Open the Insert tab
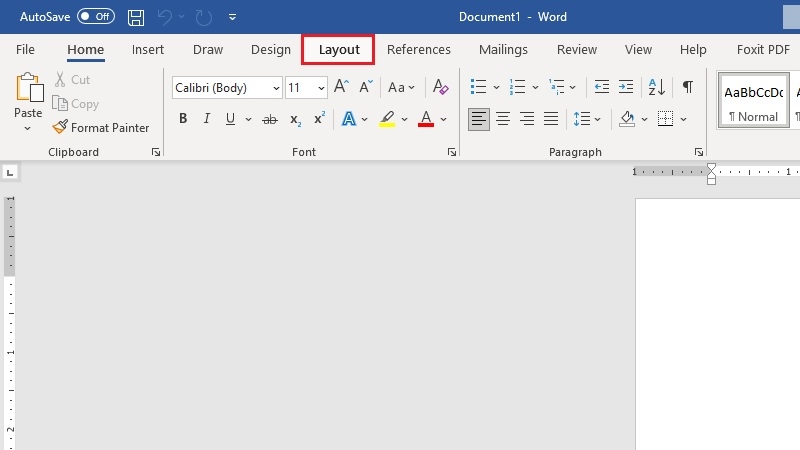Image resolution: width=800 pixels, height=450 pixels. (147, 49)
